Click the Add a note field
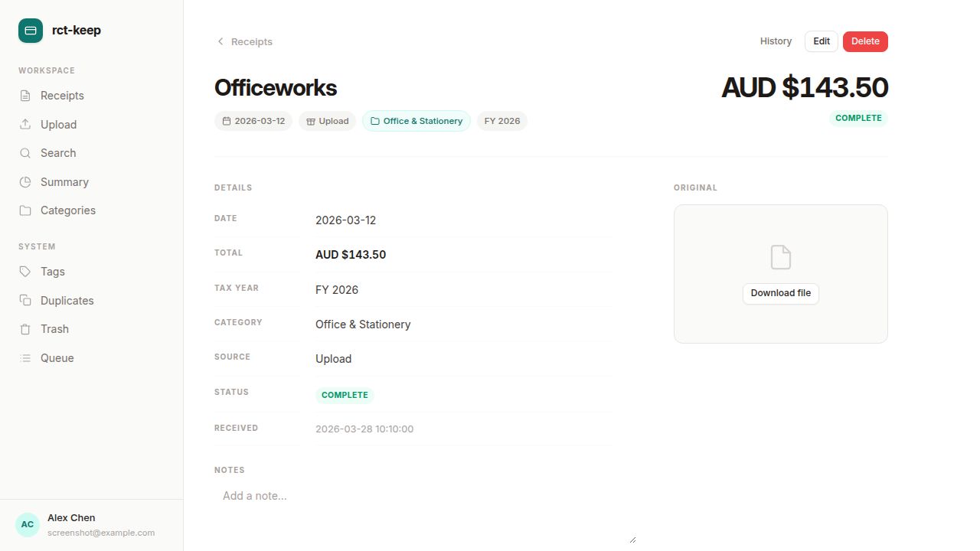980x551 pixels. tap(255, 495)
